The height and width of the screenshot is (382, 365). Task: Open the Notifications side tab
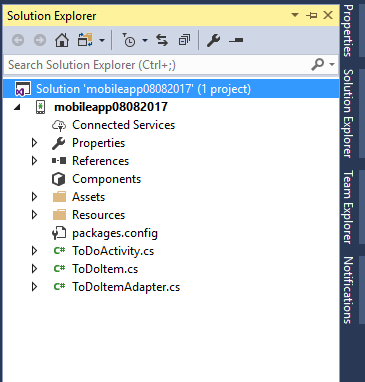348,290
